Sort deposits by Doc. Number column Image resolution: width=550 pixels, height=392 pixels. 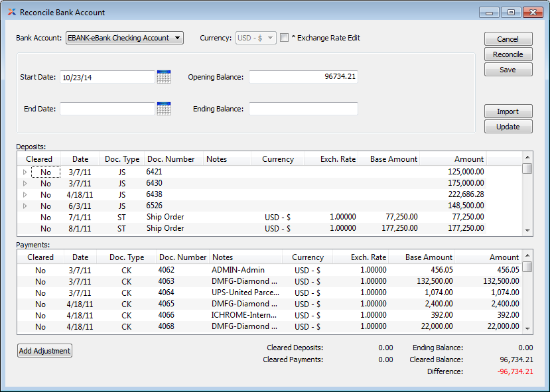(171, 159)
